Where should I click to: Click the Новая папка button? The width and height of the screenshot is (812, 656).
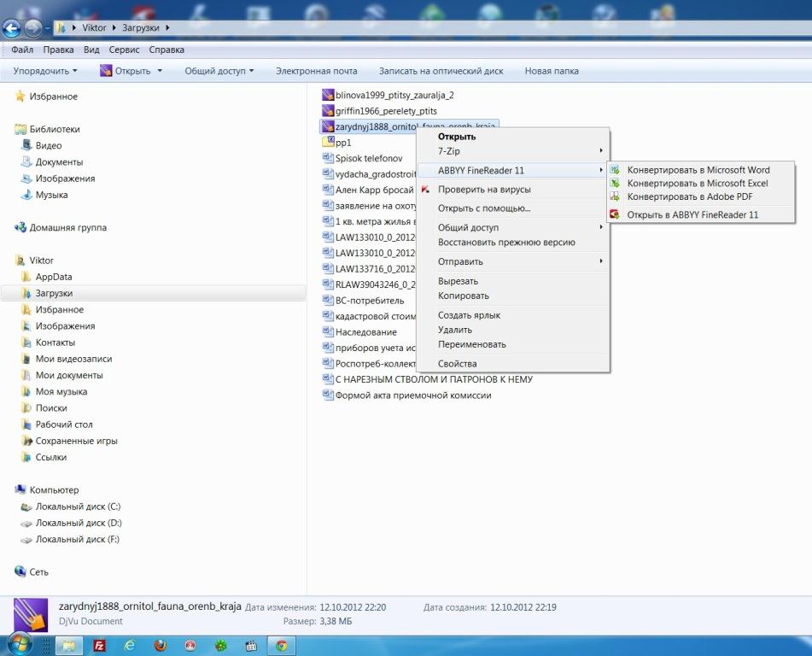(551, 71)
